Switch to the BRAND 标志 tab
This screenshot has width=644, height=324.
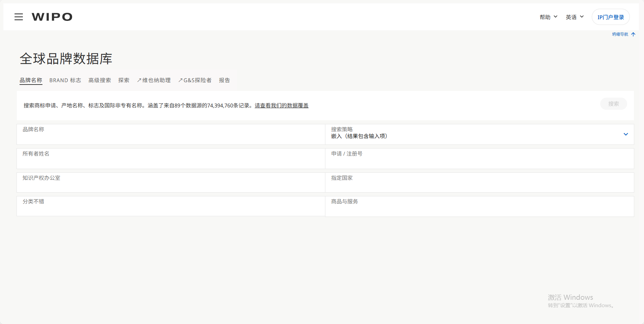[65, 80]
